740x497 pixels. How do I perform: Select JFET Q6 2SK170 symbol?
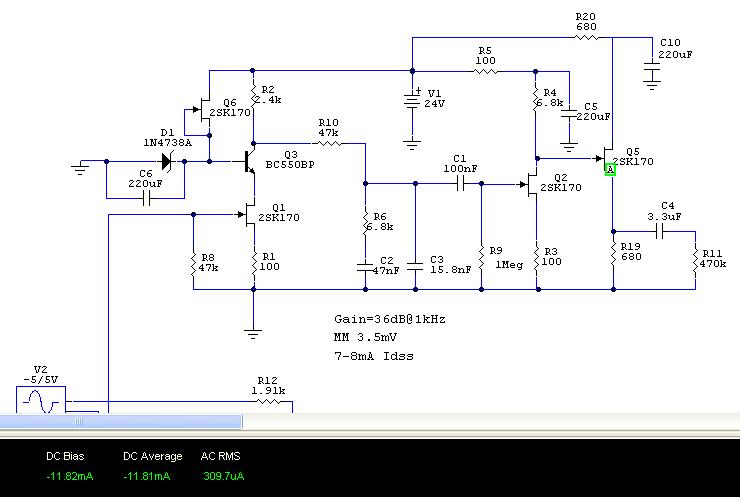202,110
